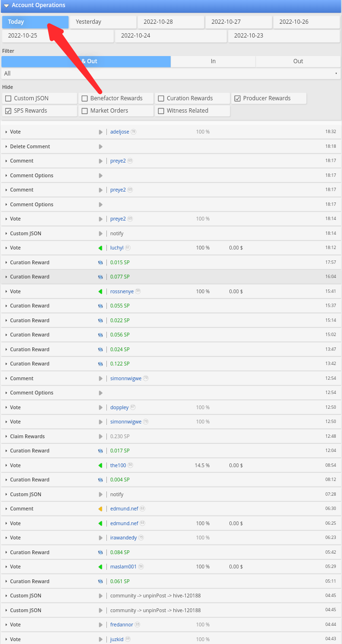This screenshot has height=644, width=342.
Task: Click green arrow on maslam001 vote row
Action: click(x=100, y=567)
